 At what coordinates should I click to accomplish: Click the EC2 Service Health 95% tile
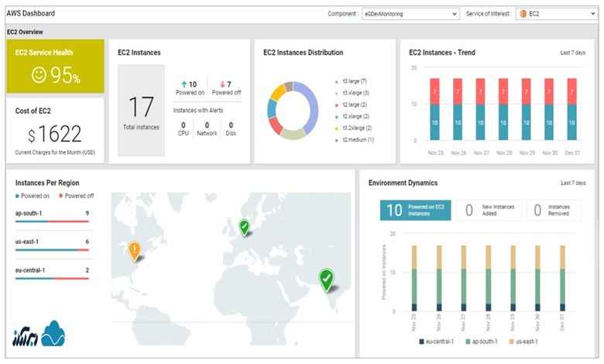55,66
